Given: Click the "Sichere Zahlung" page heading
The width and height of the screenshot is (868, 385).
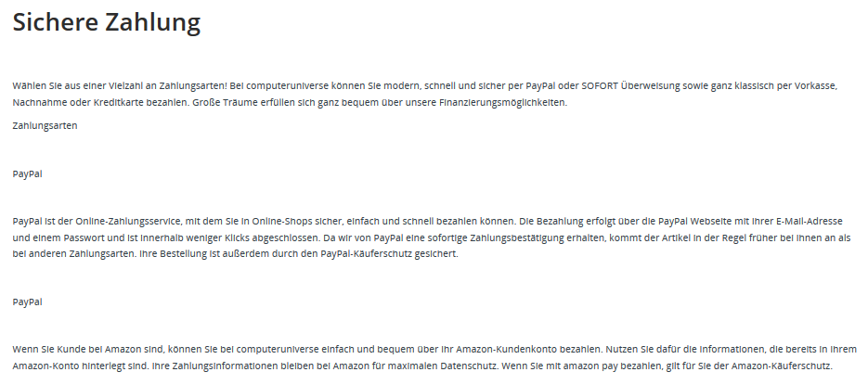Looking at the screenshot, I should pyautogui.click(x=106, y=23).
